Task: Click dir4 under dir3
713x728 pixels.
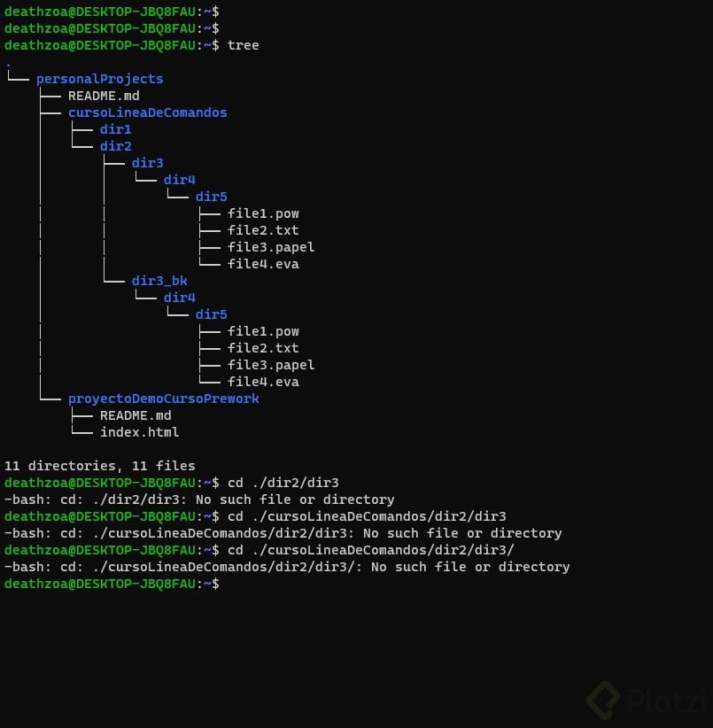Action: [179, 180]
